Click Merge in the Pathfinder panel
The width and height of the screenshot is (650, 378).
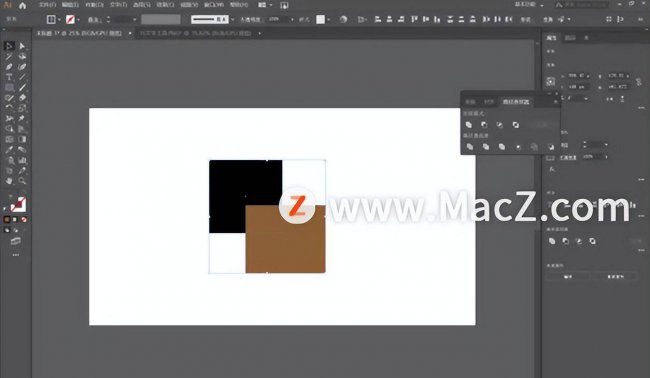pyautogui.click(x=502, y=147)
